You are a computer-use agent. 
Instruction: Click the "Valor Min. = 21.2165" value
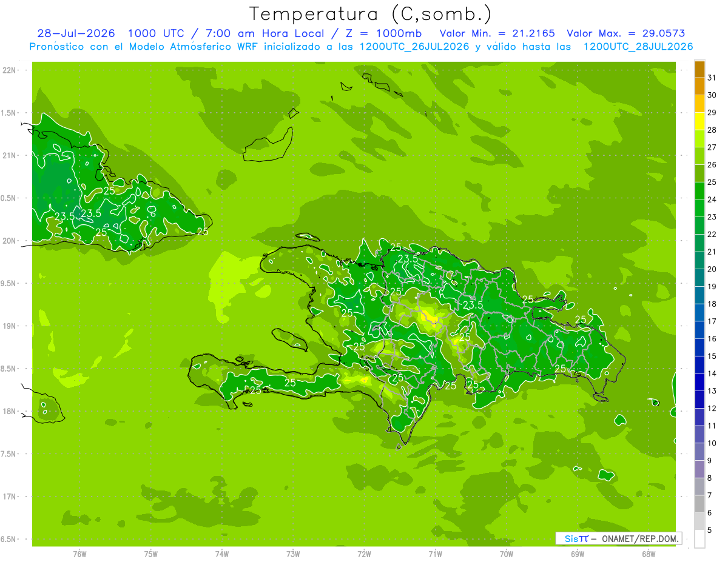pos(497,33)
